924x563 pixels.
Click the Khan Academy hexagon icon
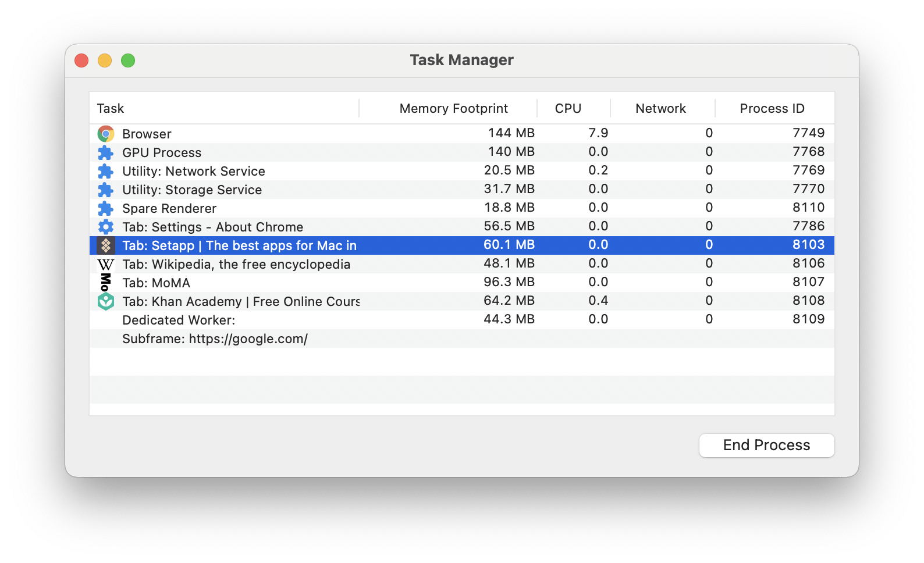(x=106, y=301)
